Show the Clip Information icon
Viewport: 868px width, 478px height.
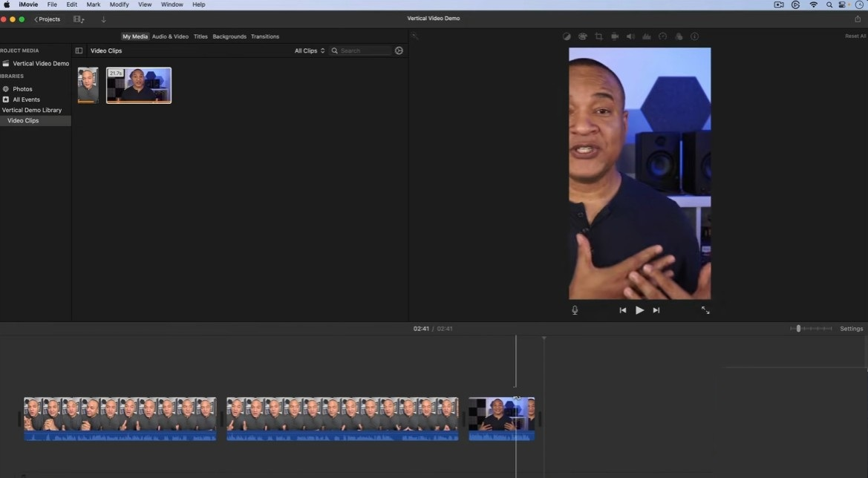(694, 36)
